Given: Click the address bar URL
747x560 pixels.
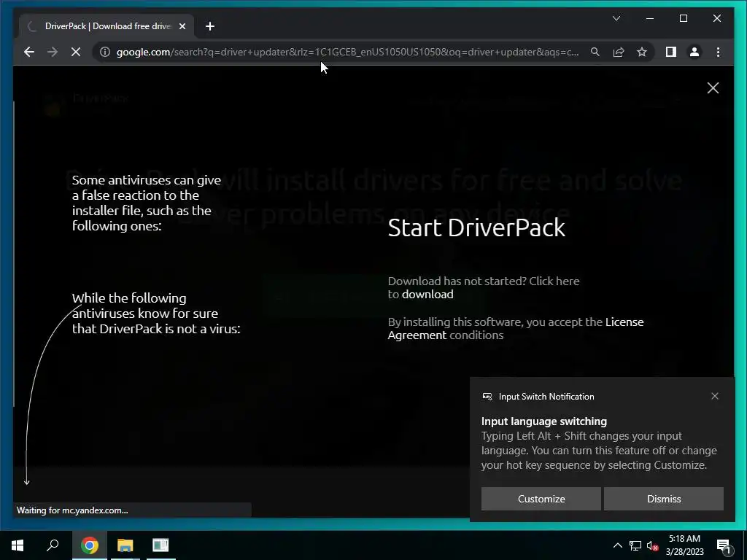Looking at the screenshot, I should pyautogui.click(x=347, y=52).
